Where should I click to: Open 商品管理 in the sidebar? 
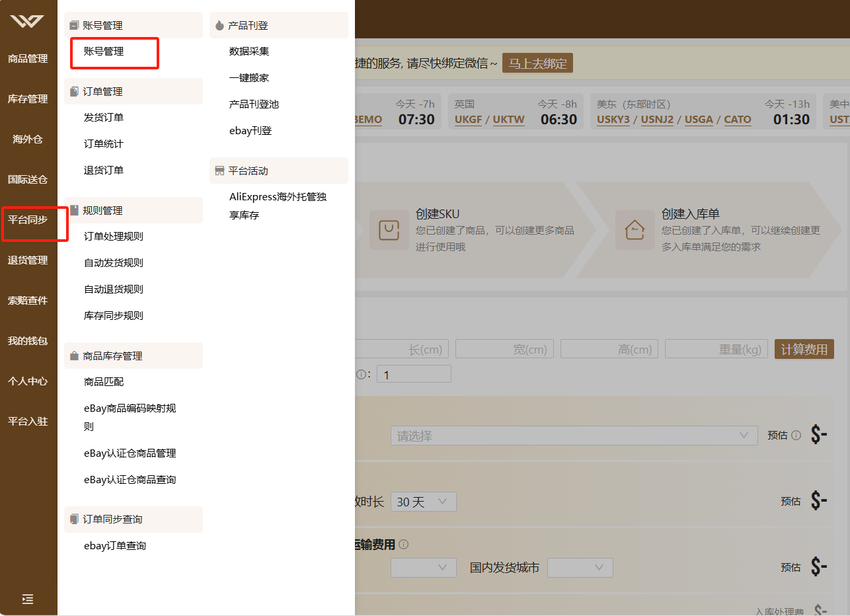click(x=28, y=59)
